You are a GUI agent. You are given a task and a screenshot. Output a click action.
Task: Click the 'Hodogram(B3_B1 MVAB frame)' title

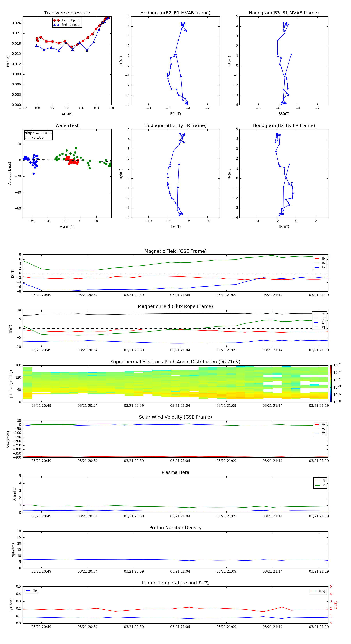[284, 13]
